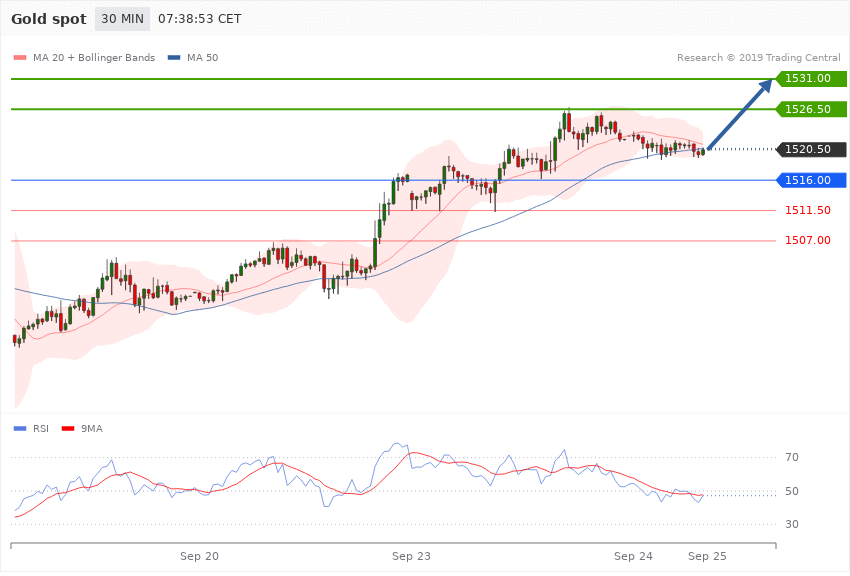Viewport: 850px width, 576px height.
Task: Click the Sep 20 date axis label
Action: click(x=199, y=556)
